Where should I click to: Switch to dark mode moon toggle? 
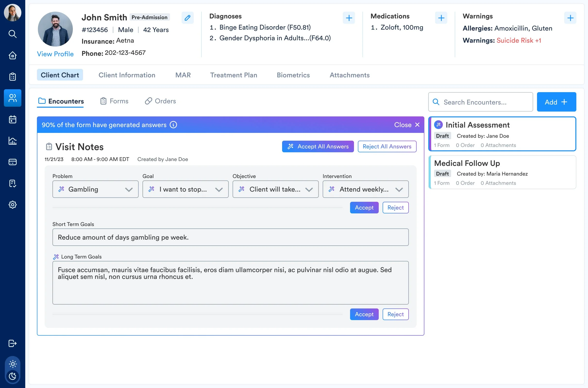[12, 376]
